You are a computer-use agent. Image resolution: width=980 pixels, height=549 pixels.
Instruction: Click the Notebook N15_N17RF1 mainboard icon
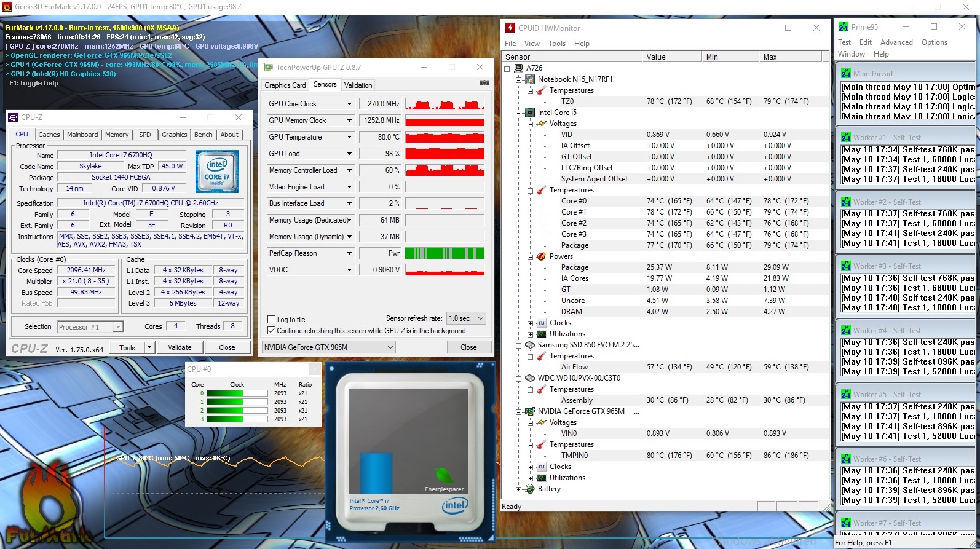point(530,79)
